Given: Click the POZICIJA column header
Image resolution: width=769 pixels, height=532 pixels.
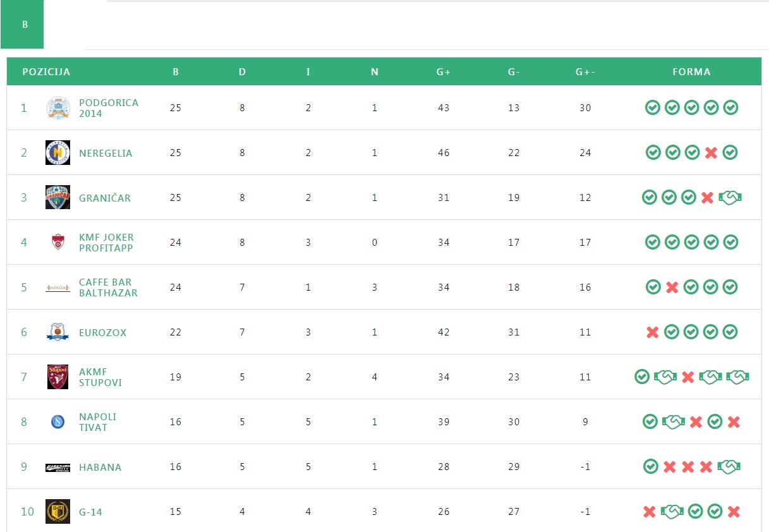Looking at the screenshot, I should (46, 72).
